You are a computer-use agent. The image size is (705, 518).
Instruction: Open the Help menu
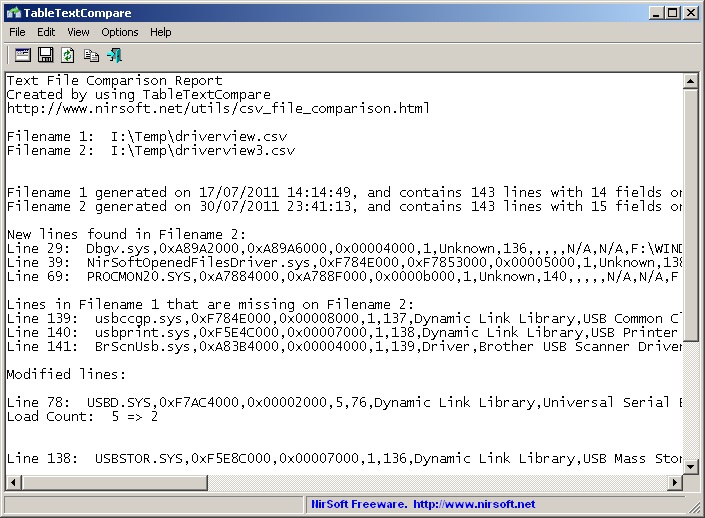160,32
